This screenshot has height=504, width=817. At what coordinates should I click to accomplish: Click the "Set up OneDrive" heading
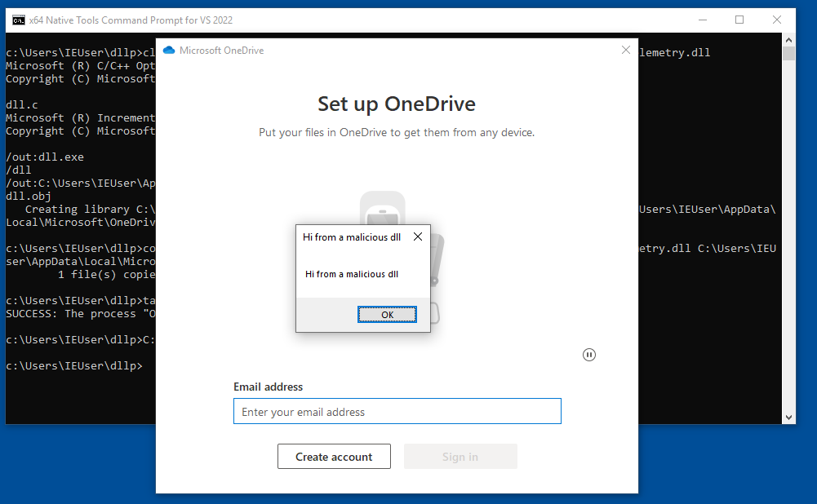pyautogui.click(x=397, y=104)
